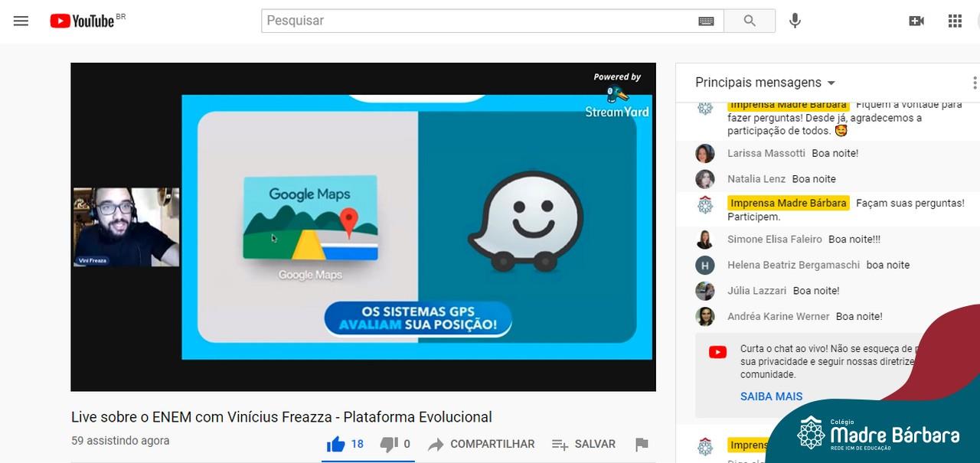Open the hamburger guide menu
Viewport: 980px width, 463px height.
[x=21, y=21]
